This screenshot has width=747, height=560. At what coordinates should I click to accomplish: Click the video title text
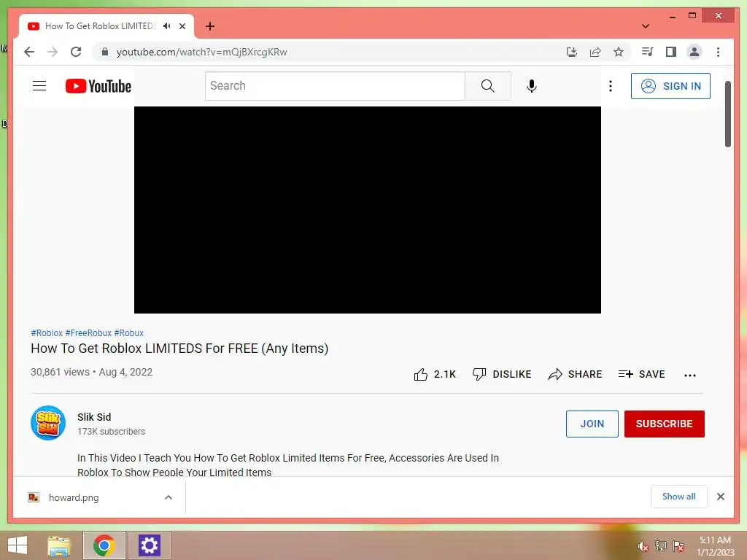[179, 349]
